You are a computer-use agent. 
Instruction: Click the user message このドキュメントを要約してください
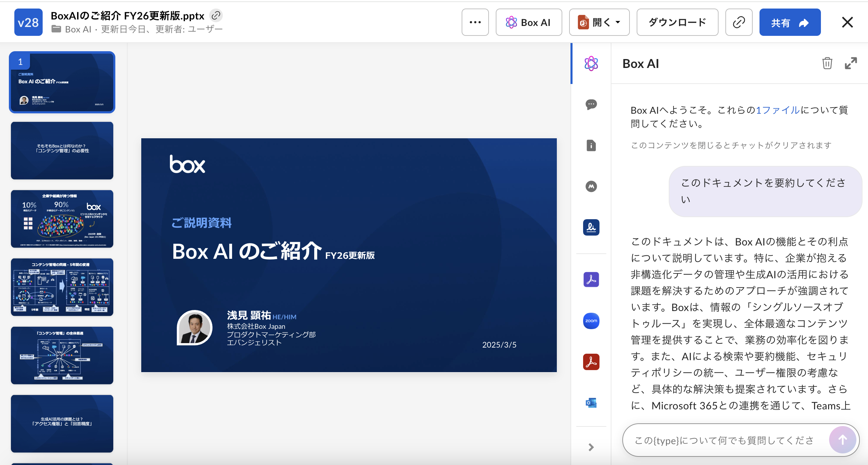pos(765,191)
